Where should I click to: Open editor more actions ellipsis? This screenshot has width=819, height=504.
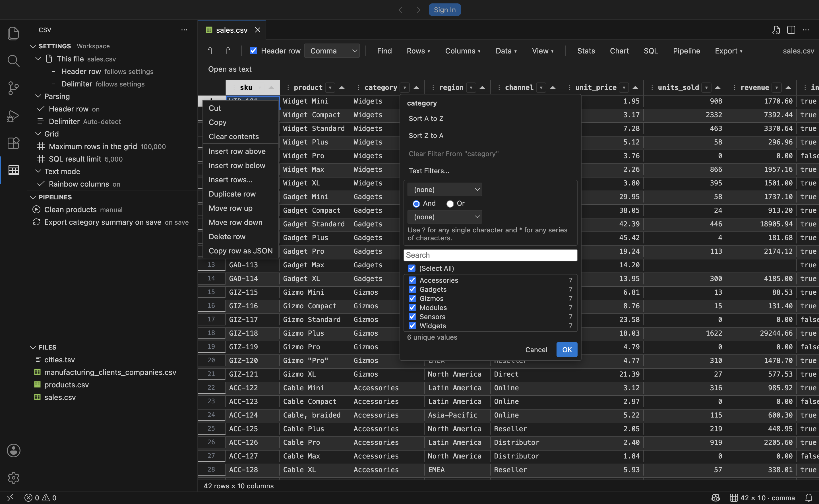pos(806,30)
